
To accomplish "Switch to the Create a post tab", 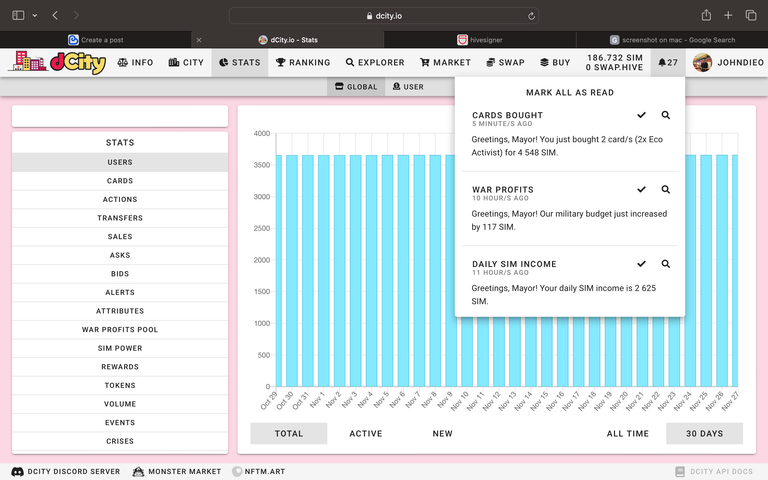I will click(x=96, y=40).
